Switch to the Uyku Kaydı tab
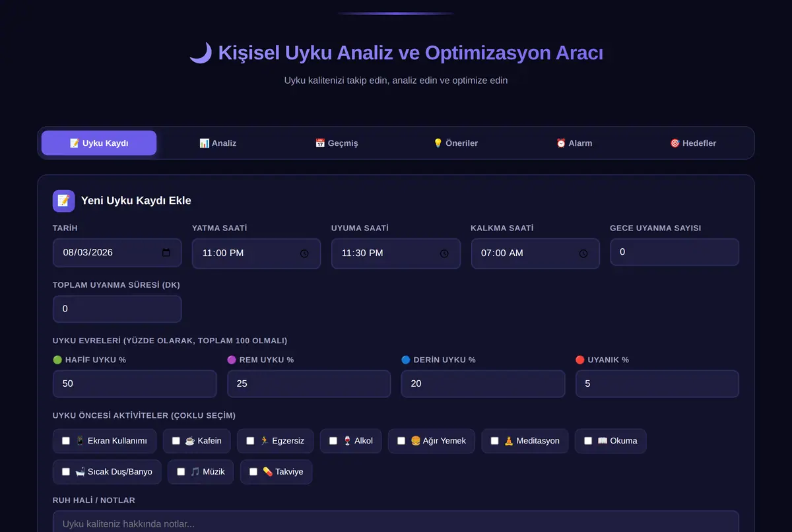 pyautogui.click(x=99, y=143)
